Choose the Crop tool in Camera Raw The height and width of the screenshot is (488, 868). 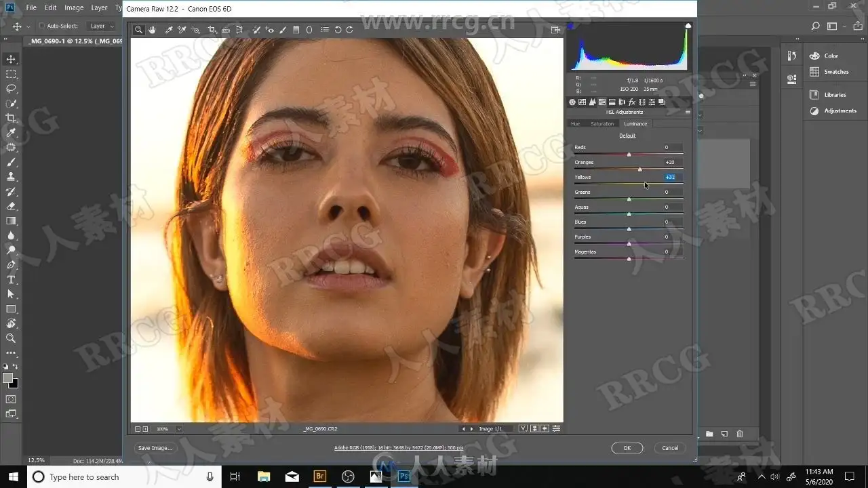212,30
